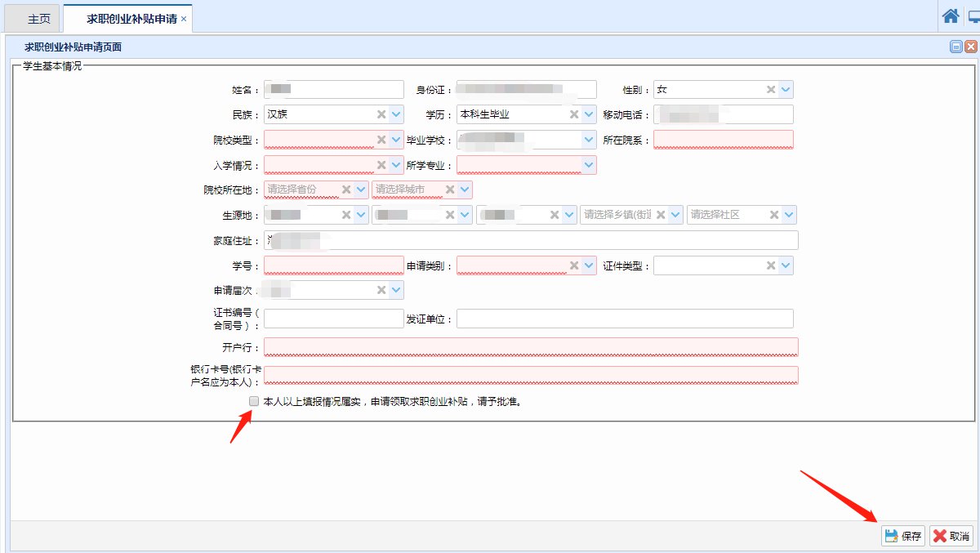The image size is (980, 553).
Task: Select the 求职创业补贴申请 tab
Action: tap(131, 18)
